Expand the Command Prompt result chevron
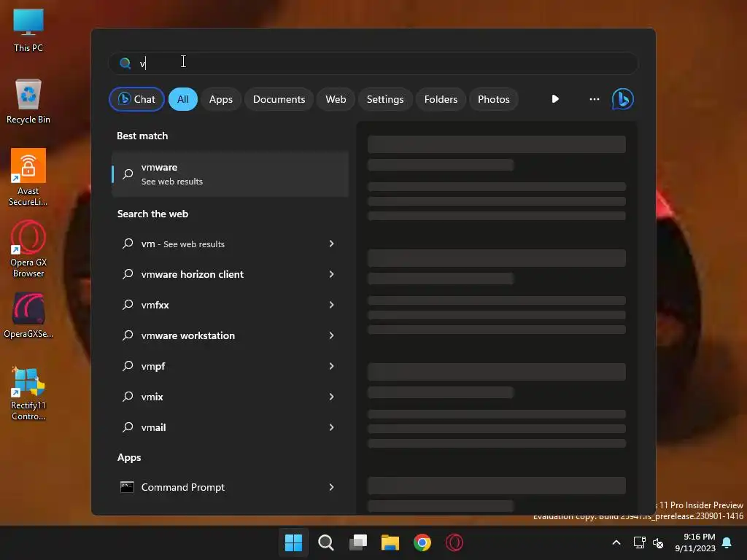 tap(331, 486)
